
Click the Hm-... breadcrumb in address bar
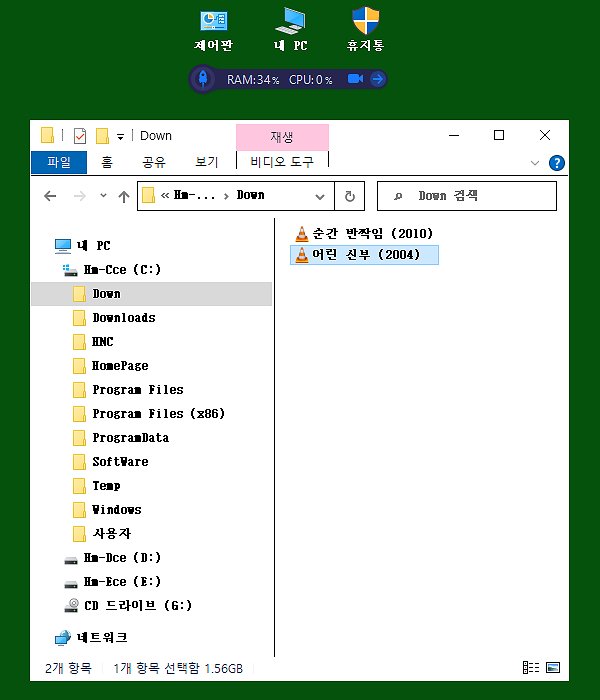(194, 195)
